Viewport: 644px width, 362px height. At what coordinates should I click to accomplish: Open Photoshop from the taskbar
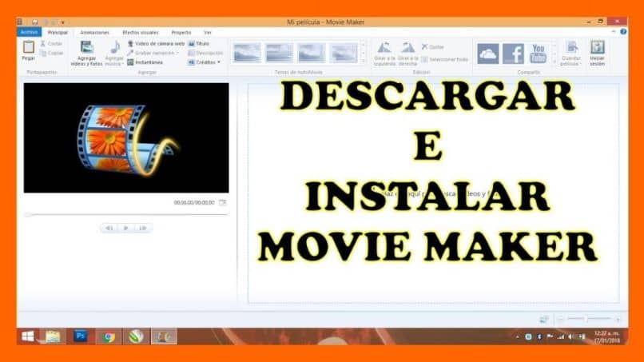tap(81, 336)
